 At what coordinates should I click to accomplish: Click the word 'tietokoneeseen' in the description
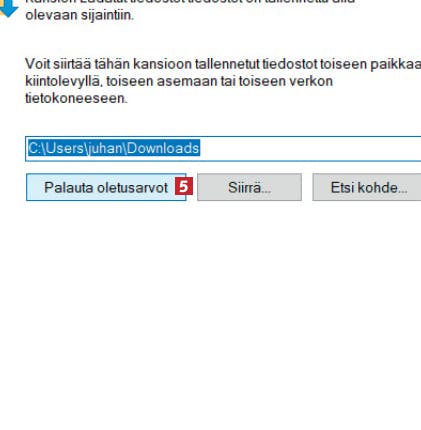click(x=76, y=98)
